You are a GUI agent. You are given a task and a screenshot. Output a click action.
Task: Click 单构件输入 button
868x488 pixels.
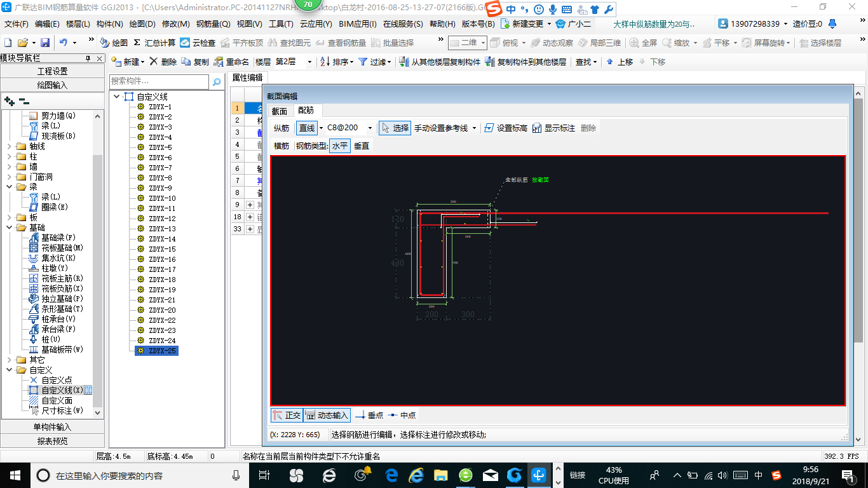click(x=52, y=427)
